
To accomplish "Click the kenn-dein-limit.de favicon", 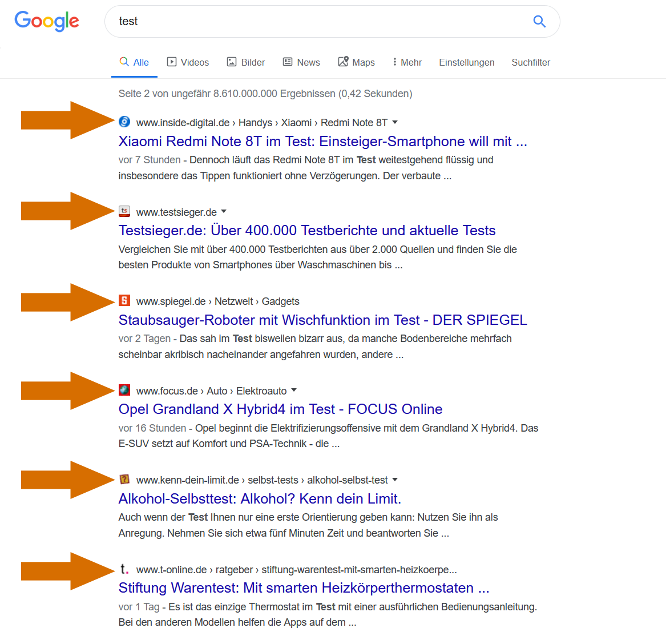I will [x=124, y=479].
